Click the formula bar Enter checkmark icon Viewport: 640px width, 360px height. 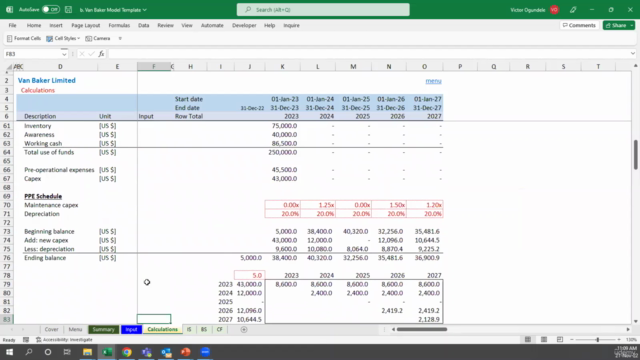pyautogui.click(x=91, y=54)
